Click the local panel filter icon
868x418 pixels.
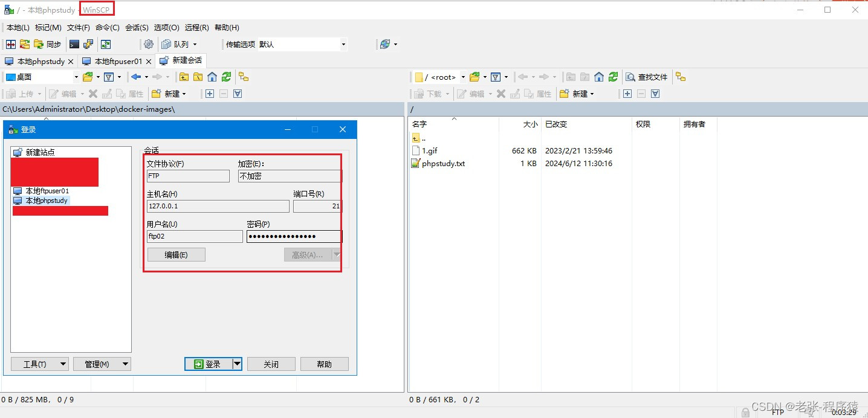pyautogui.click(x=109, y=77)
